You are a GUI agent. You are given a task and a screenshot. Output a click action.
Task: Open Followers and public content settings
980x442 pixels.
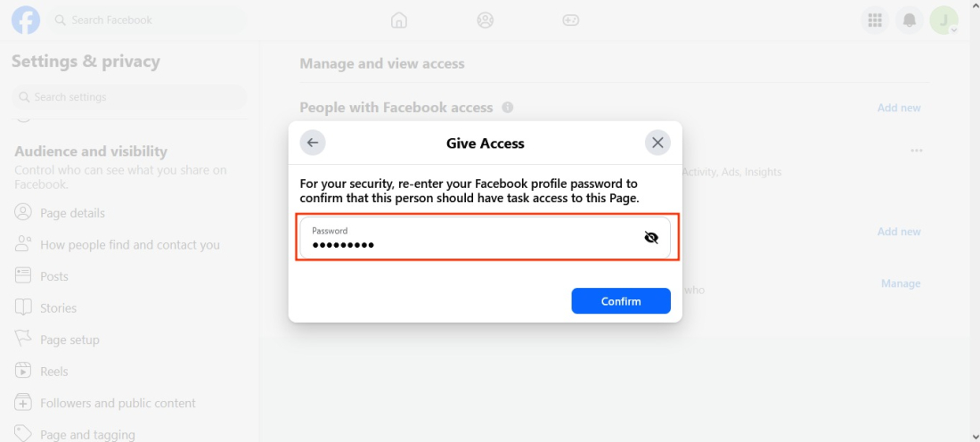118,403
